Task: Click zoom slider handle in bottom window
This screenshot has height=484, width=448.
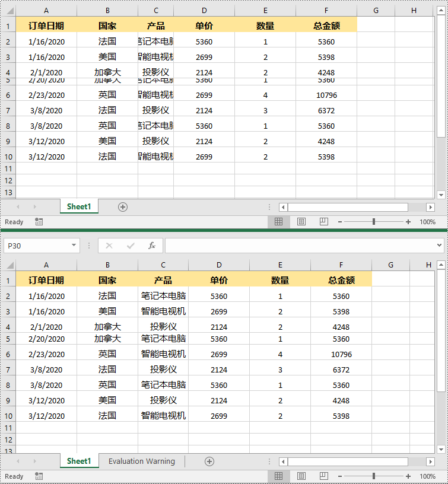Action: (x=374, y=476)
